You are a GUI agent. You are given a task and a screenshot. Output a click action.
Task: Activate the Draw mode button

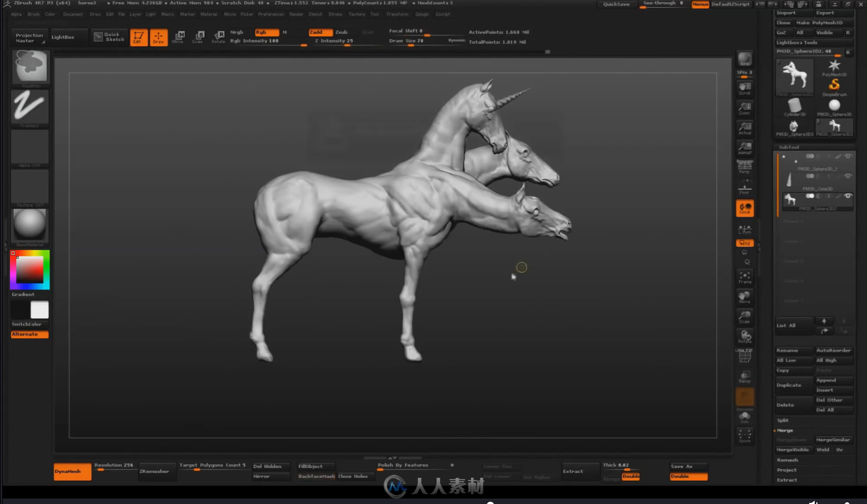pos(159,38)
